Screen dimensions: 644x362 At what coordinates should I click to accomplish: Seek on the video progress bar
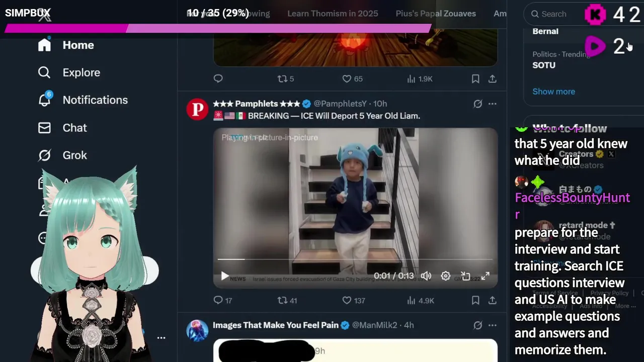pyautogui.click(x=355, y=259)
